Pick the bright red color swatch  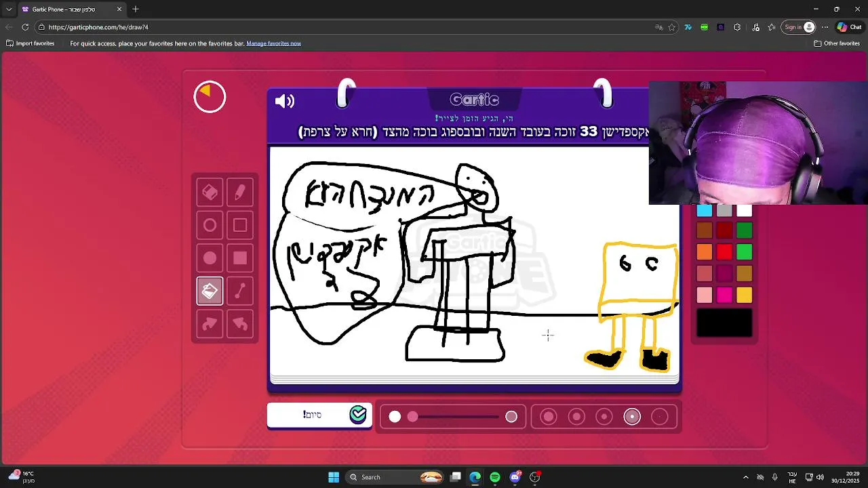pos(724,252)
